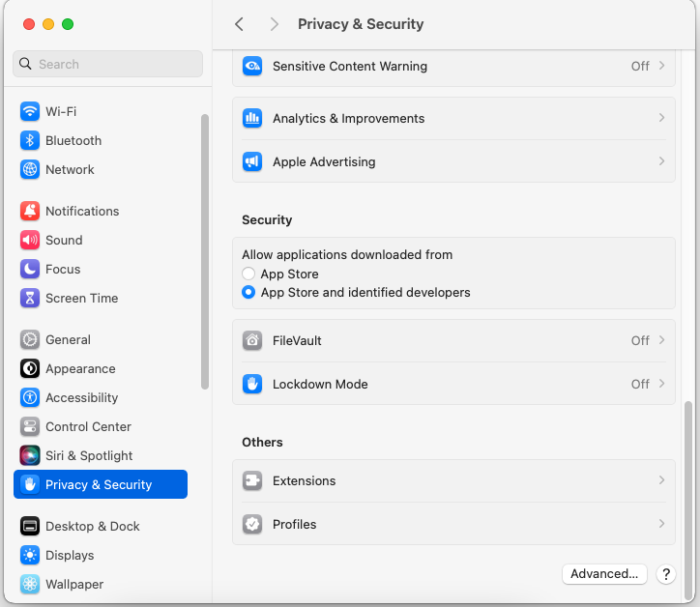Screen dimensions: 700x607
Task: Click the Lockdown Mode hand icon
Action: (x=252, y=384)
